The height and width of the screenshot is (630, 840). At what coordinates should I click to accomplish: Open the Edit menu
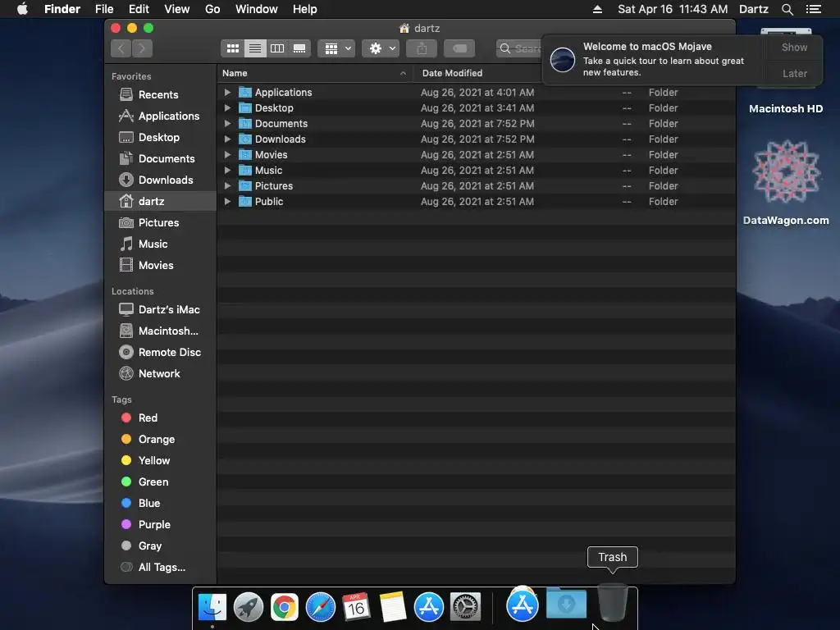[x=139, y=9]
